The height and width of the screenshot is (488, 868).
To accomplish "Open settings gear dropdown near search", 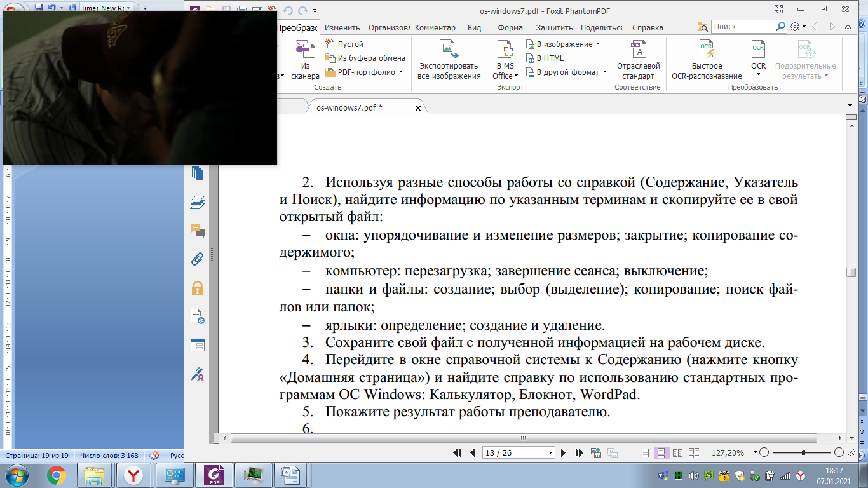I will click(798, 27).
